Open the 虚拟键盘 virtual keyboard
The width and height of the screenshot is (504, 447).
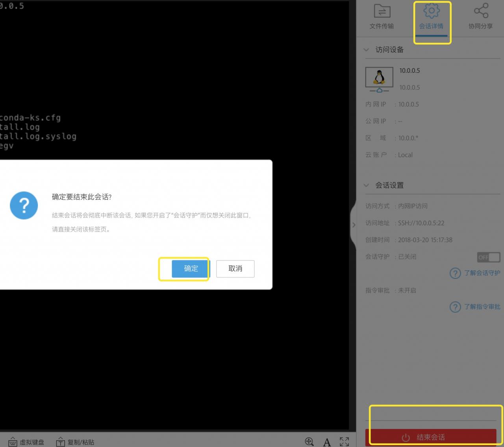point(26,442)
